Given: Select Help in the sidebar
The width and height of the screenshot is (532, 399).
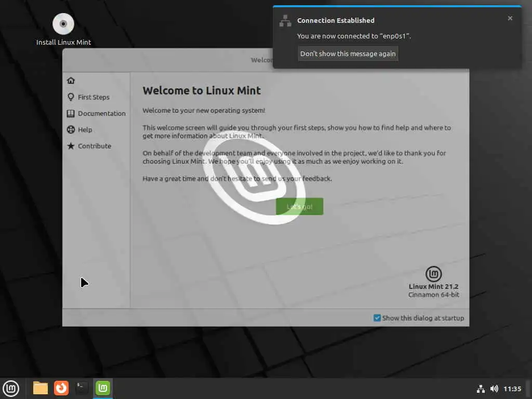Looking at the screenshot, I should pyautogui.click(x=79, y=129).
